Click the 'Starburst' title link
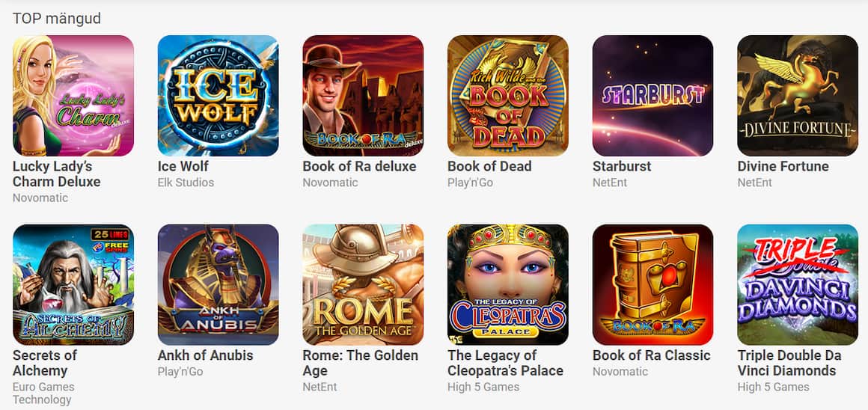Viewport: 868px width, 410px height. (622, 167)
